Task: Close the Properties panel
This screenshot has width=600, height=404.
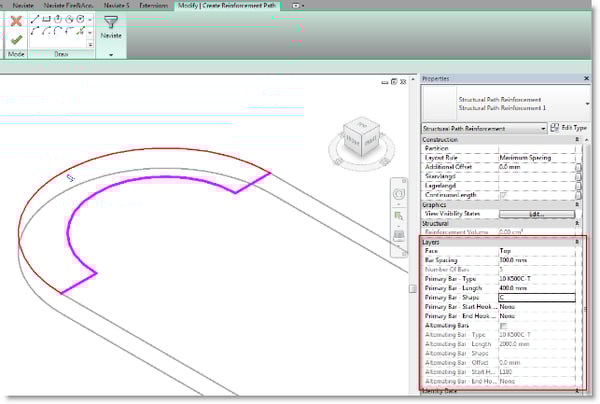Action: tap(586, 78)
